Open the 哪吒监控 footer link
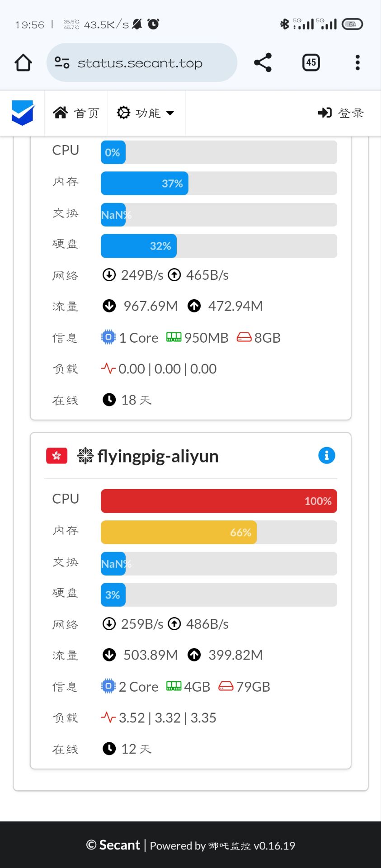 tap(229, 846)
